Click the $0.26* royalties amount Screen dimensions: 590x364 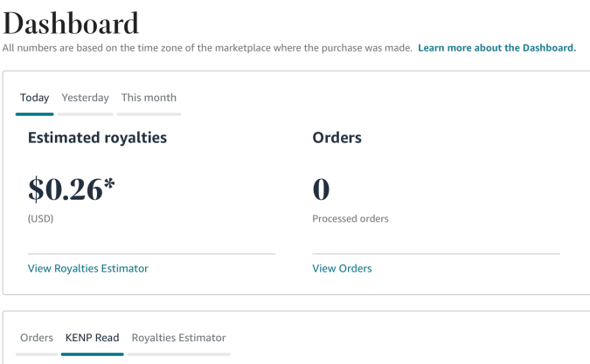[72, 189]
